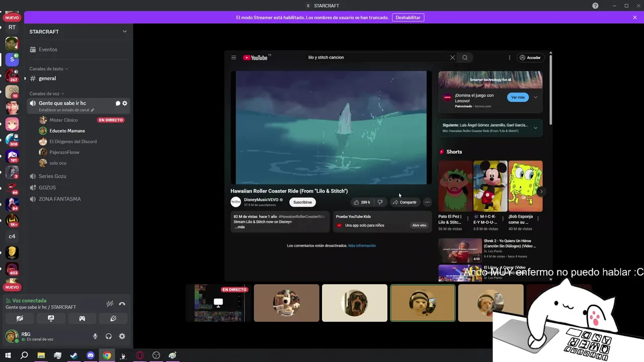This screenshot has width=644, height=362.
Task: Open the server icon with 308 badge
Action: tap(12, 140)
